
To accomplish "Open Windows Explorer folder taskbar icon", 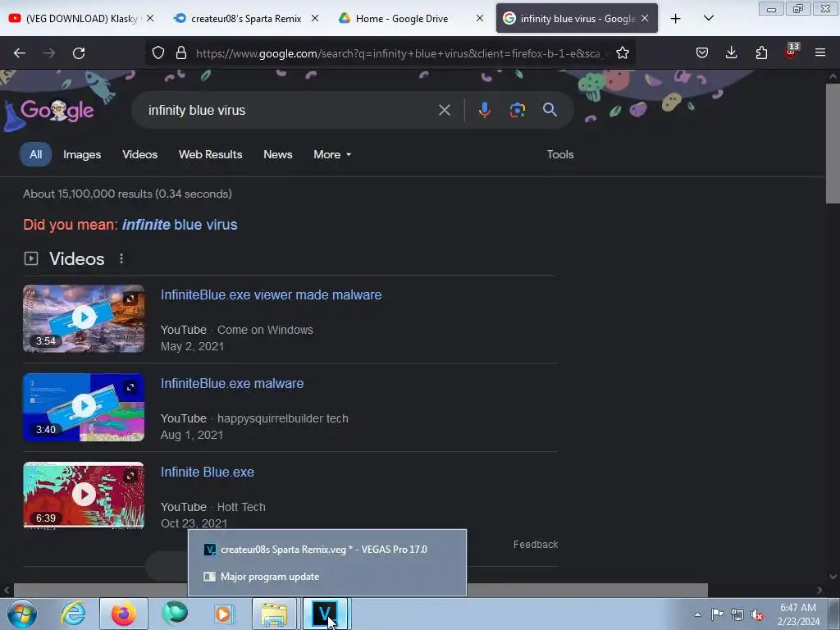I will tap(274, 614).
